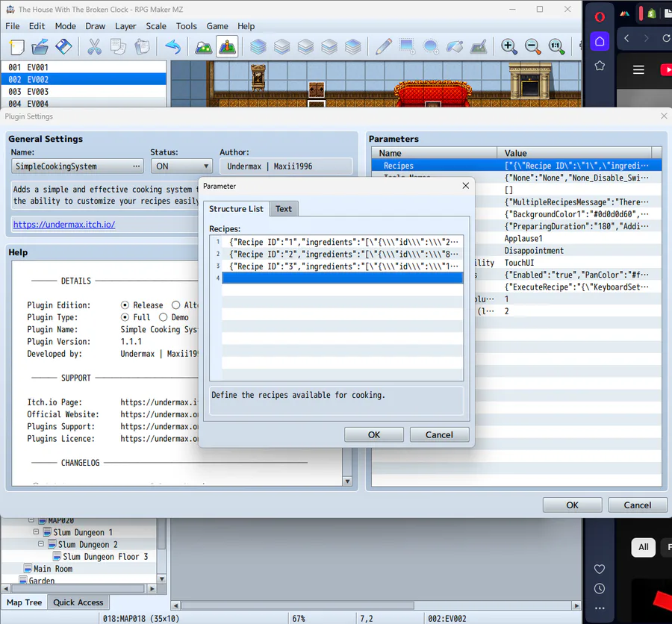Switch to Event mode icon
The image size is (672, 624).
click(x=227, y=46)
